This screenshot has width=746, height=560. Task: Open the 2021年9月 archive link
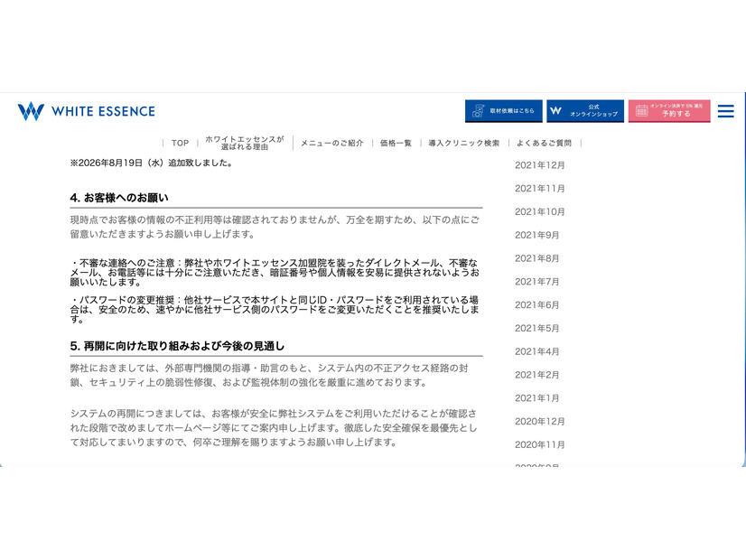pos(536,235)
